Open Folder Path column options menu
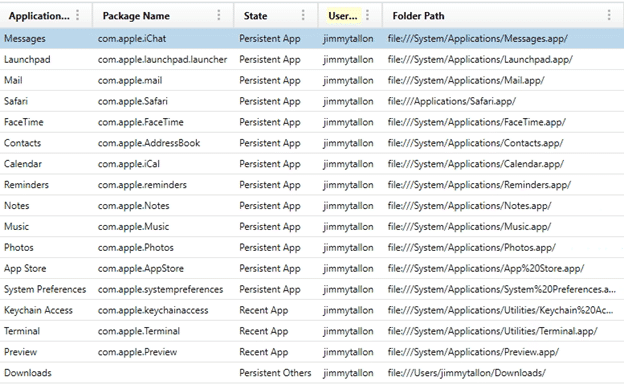624x385 pixels. click(609, 16)
